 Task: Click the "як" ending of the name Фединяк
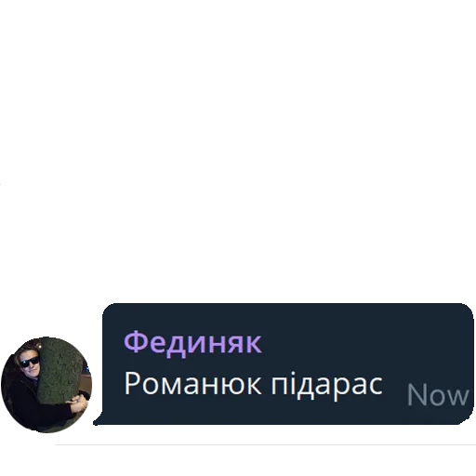[245, 344]
